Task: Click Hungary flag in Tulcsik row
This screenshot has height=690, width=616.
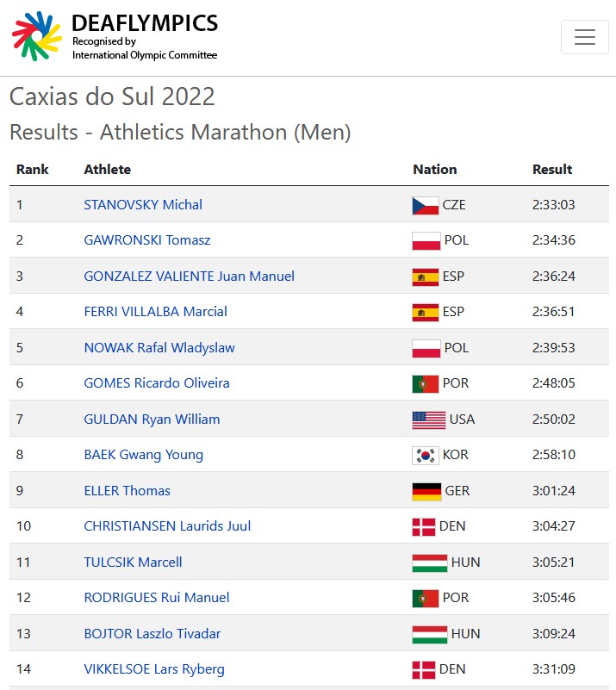Action: pyautogui.click(x=429, y=563)
